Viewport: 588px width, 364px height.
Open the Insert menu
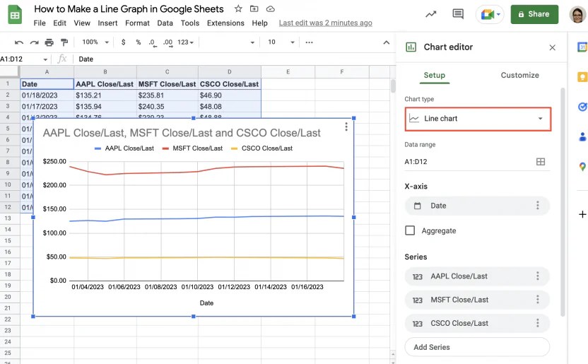pyautogui.click(x=107, y=23)
